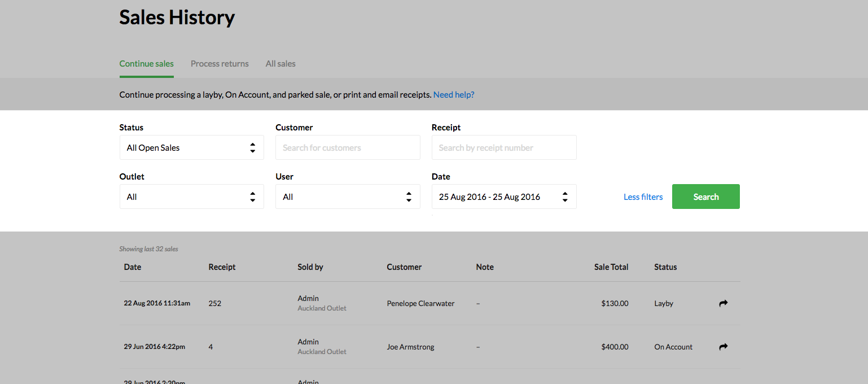
Task: Open the Status dropdown showing All Open Sales
Action: point(191,148)
